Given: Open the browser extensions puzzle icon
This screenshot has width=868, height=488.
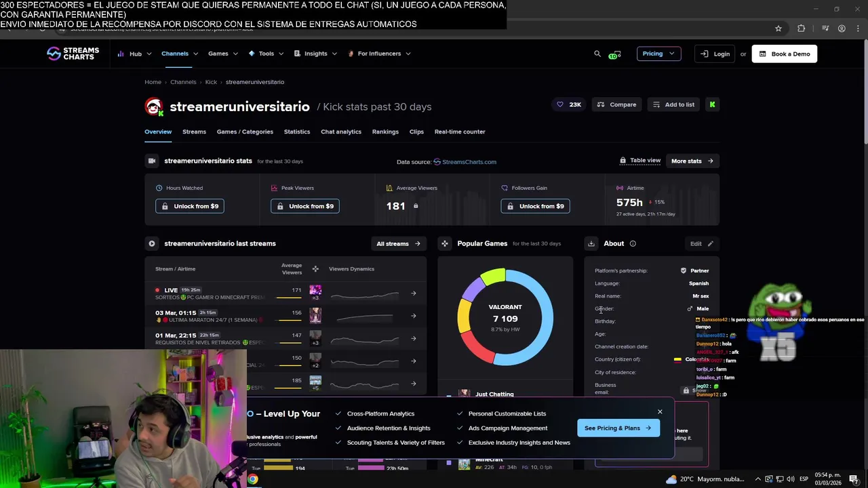Looking at the screenshot, I should point(802,28).
